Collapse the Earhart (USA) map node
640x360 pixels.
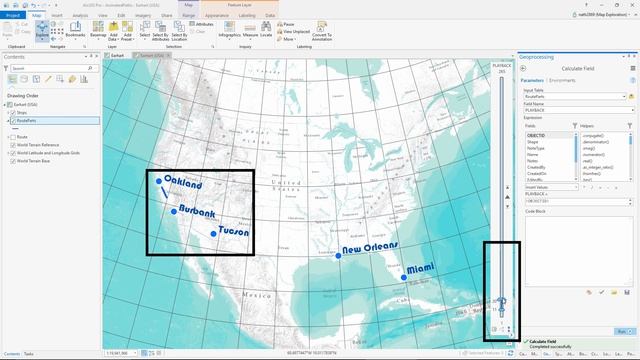pos(5,105)
